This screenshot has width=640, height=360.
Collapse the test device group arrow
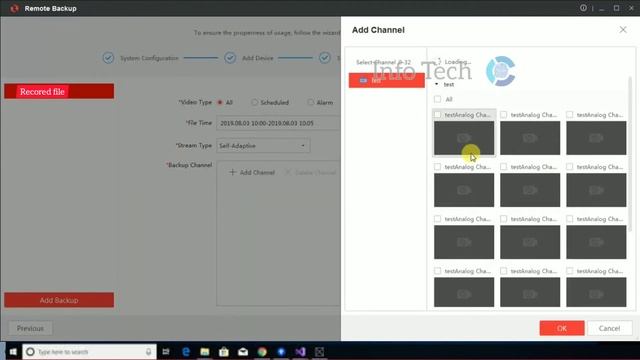tap(436, 84)
